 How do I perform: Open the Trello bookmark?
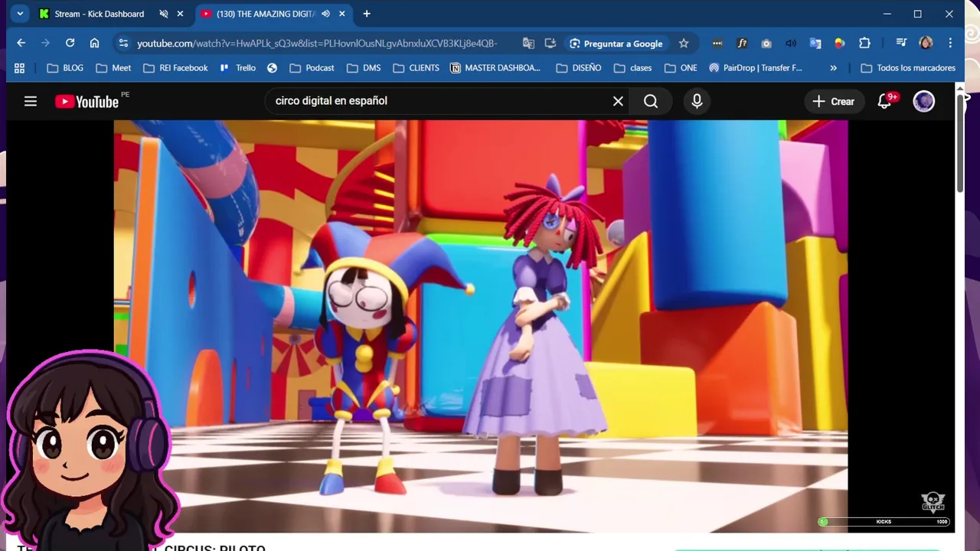click(237, 68)
